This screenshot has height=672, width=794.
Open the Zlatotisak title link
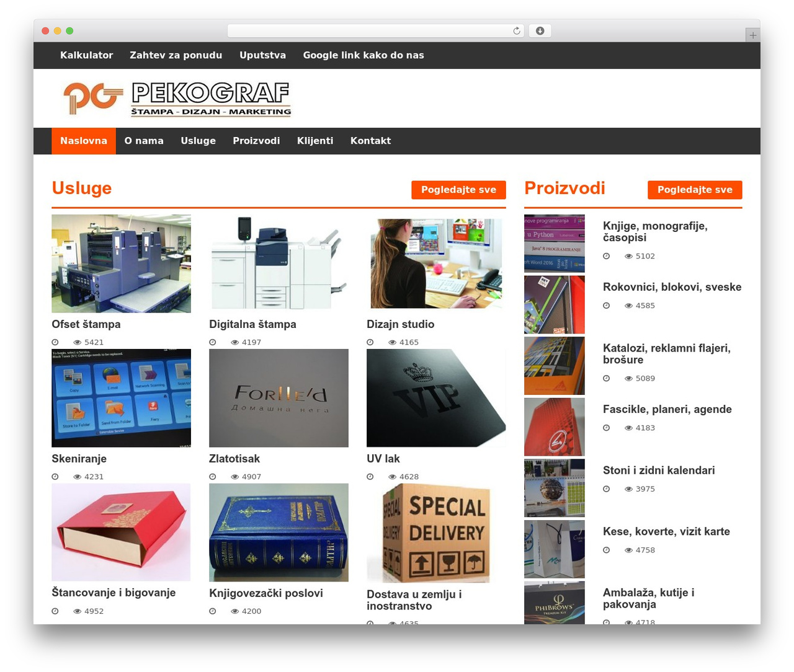[234, 459]
